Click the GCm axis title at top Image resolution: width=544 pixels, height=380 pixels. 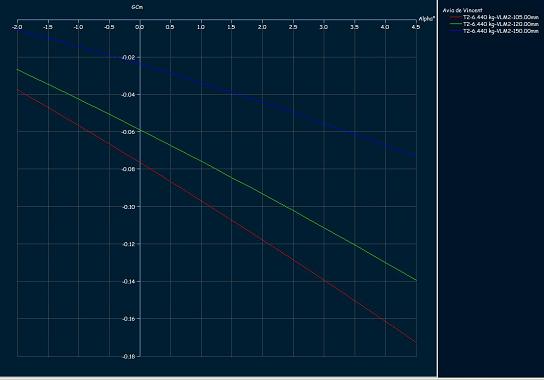pos(137,7)
